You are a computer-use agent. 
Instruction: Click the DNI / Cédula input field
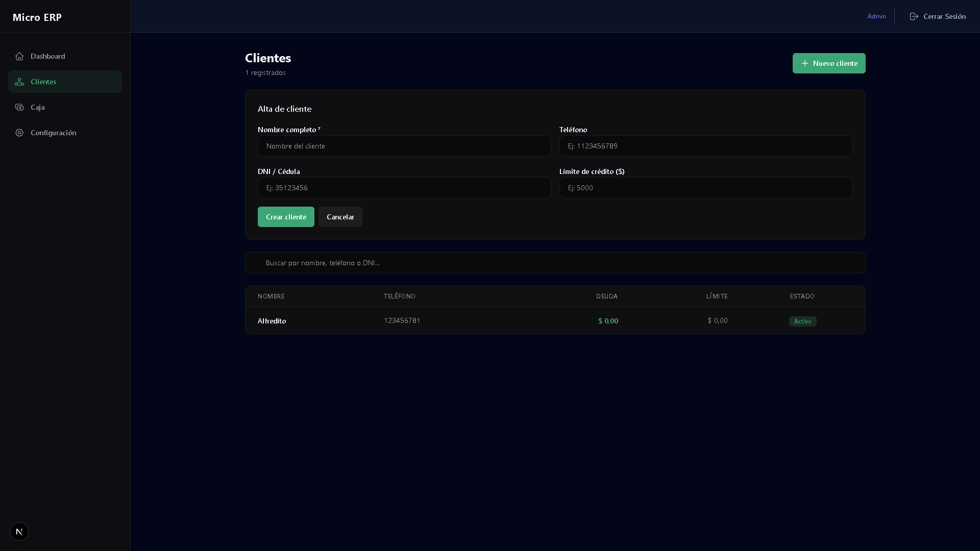point(404,188)
